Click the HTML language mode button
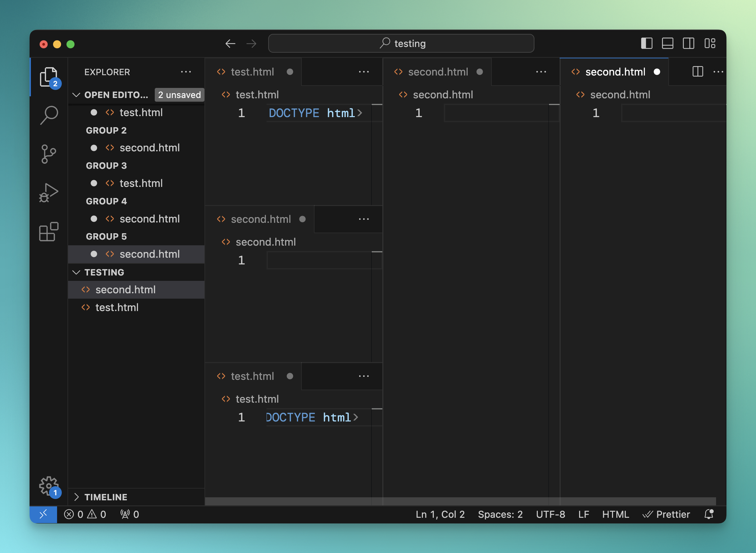756x553 pixels. pos(615,514)
